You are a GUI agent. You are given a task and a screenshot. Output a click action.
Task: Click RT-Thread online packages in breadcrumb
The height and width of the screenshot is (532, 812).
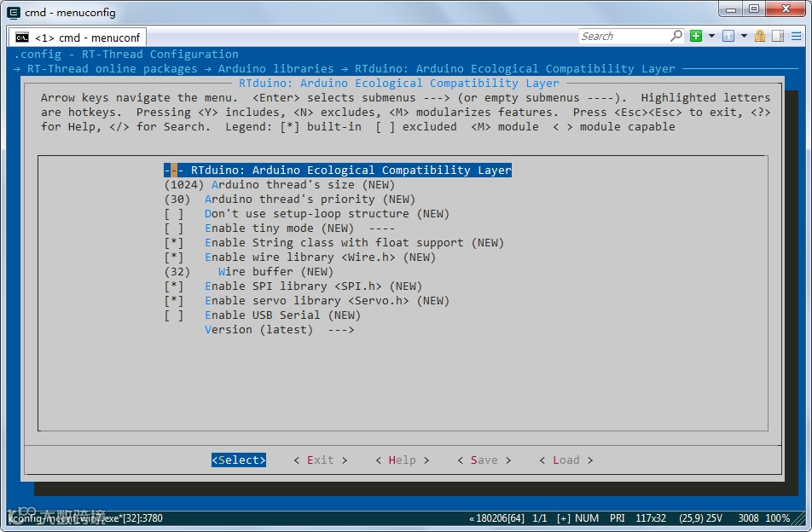(x=112, y=69)
